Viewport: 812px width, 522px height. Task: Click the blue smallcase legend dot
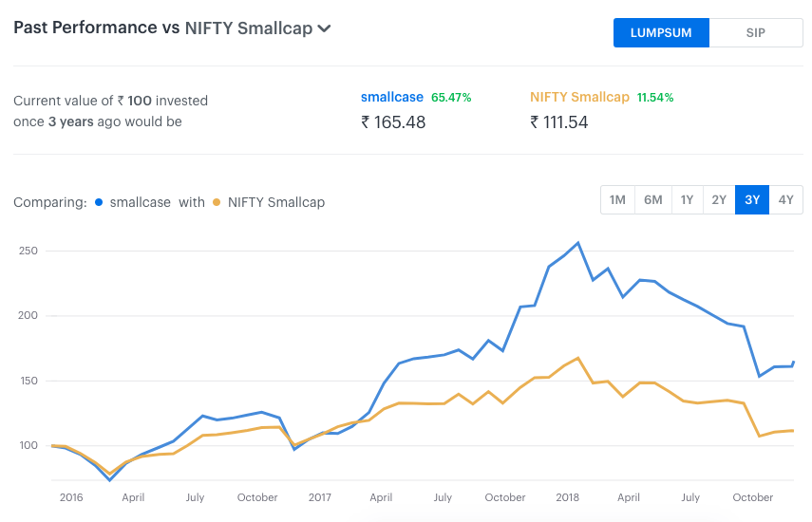click(99, 202)
